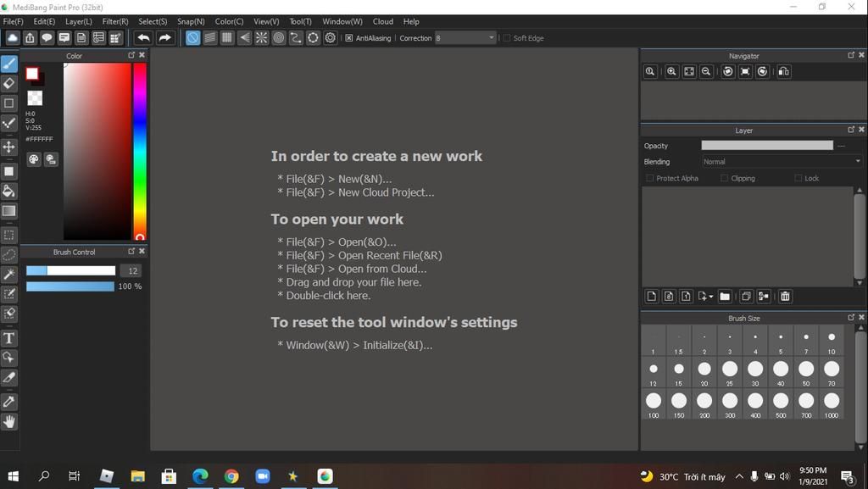Float the Color panel

pyautogui.click(x=131, y=55)
